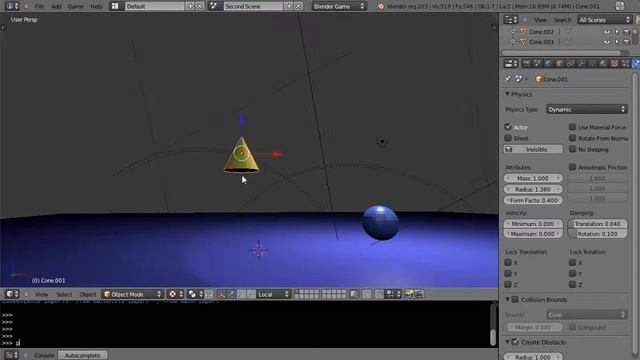Click the Cone.003 mesh icon in outliner

pos(523,42)
